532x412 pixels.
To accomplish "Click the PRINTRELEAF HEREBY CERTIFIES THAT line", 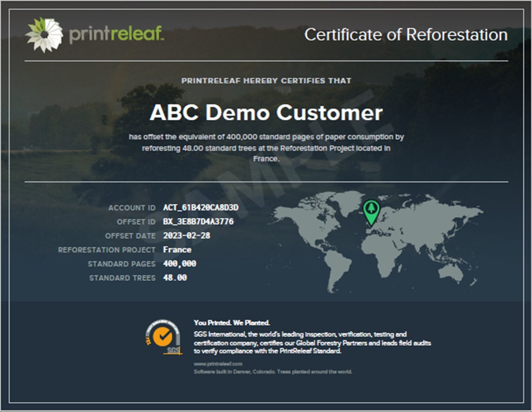I will [266, 81].
